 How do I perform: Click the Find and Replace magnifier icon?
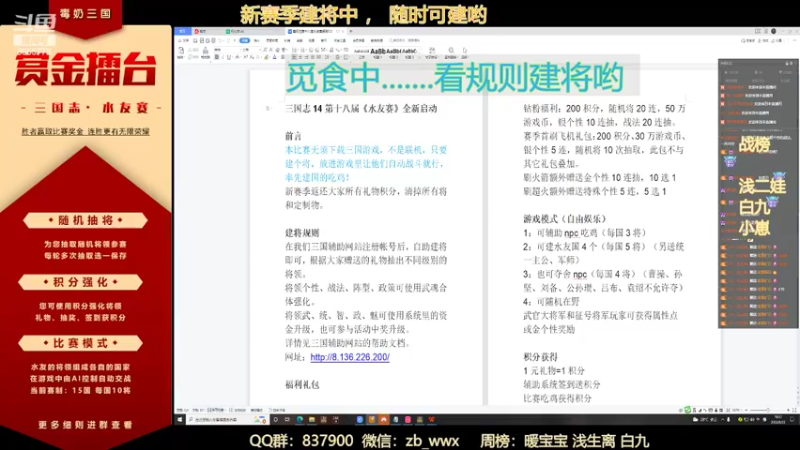(x=451, y=51)
